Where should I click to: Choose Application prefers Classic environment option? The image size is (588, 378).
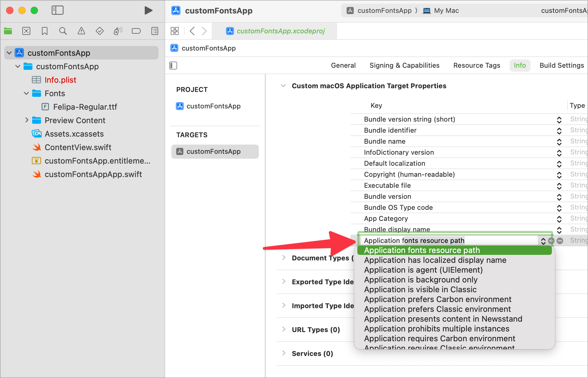coord(454,309)
